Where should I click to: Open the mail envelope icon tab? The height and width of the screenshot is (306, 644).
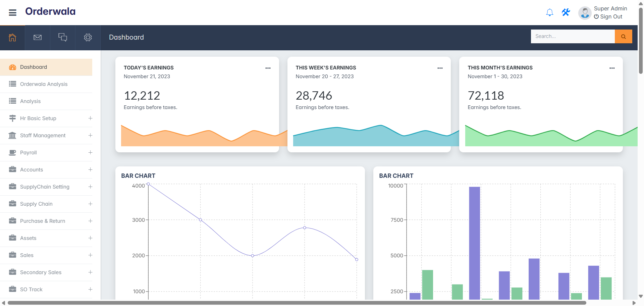click(38, 38)
